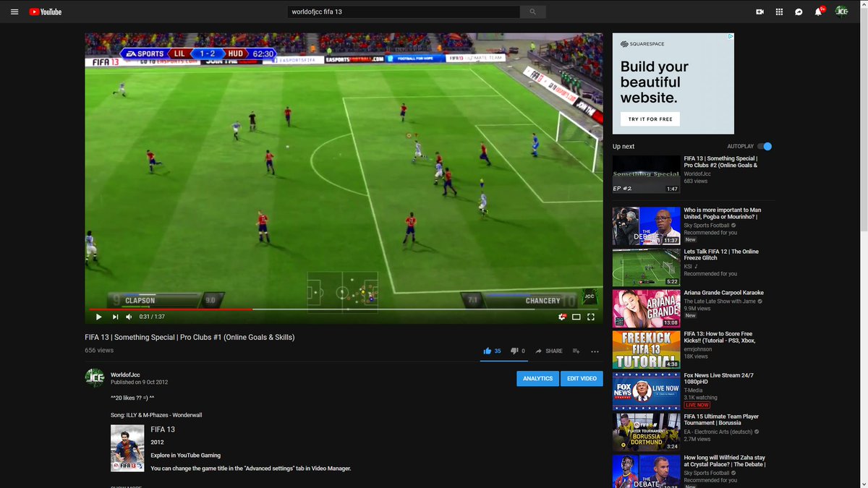Viewport: 868px width, 488px height.
Task: Open FIFA 15 Borussia Dortmund tournament thumbnail
Action: [646, 432]
